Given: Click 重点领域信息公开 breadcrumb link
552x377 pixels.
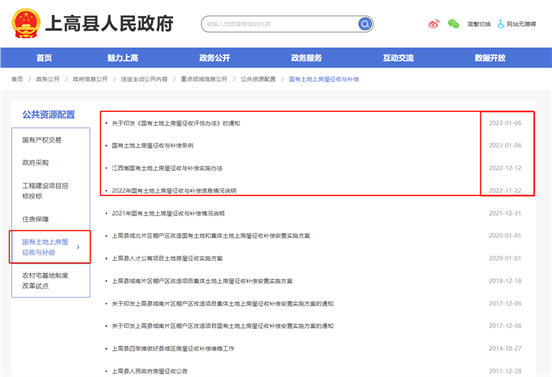Looking at the screenshot, I should pos(204,79).
